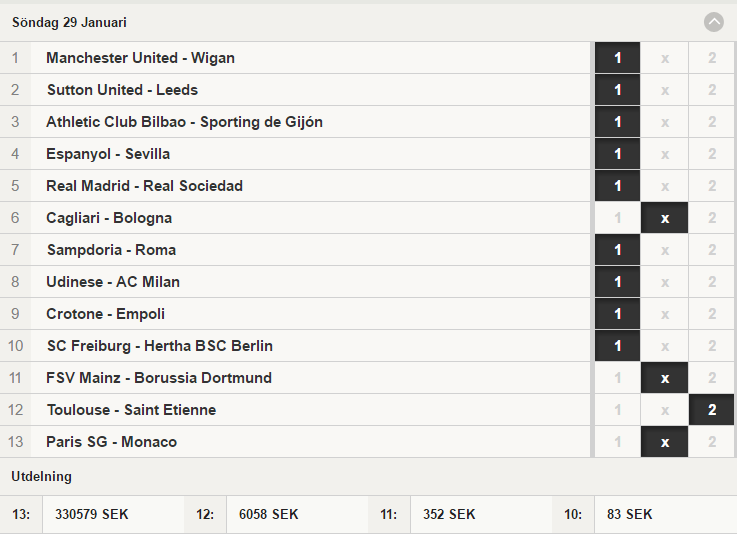Pick x for Sutton United - Leeds
Image resolution: width=737 pixels, height=534 pixels.
tap(664, 90)
